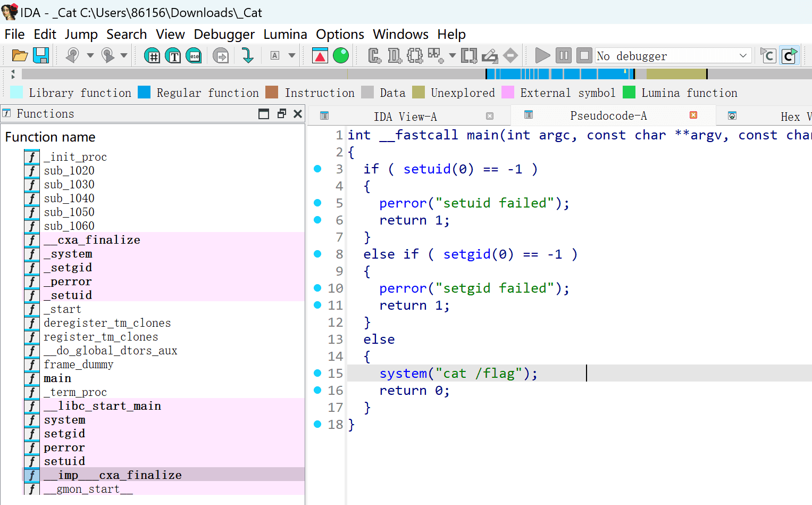Click the Regular function blue color swatch
The image size is (812, 505).
click(x=144, y=93)
